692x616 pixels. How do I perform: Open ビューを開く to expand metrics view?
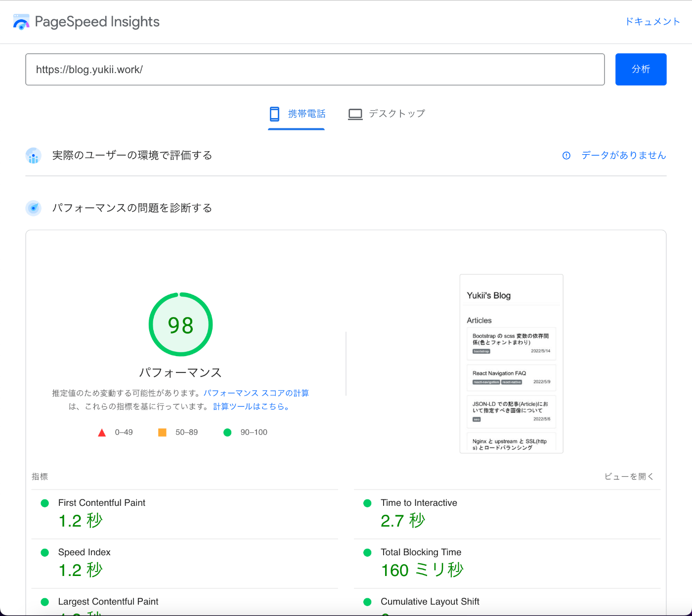point(629,476)
